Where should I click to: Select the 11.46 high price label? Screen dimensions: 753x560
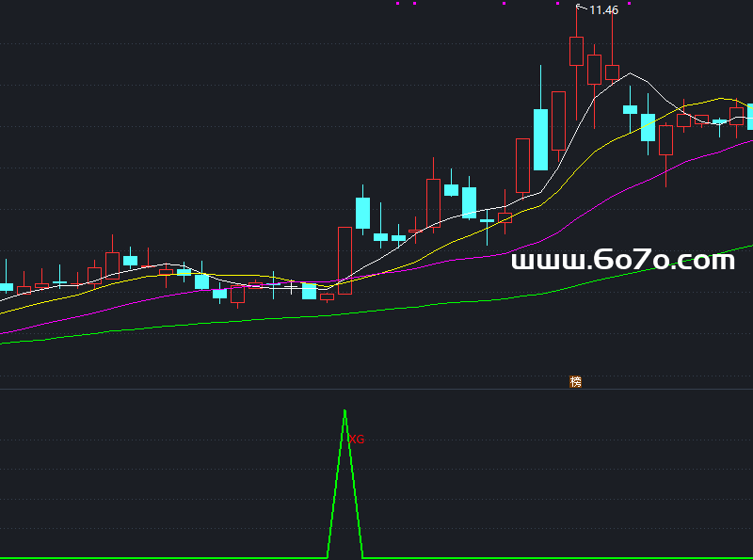(x=603, y=10)
